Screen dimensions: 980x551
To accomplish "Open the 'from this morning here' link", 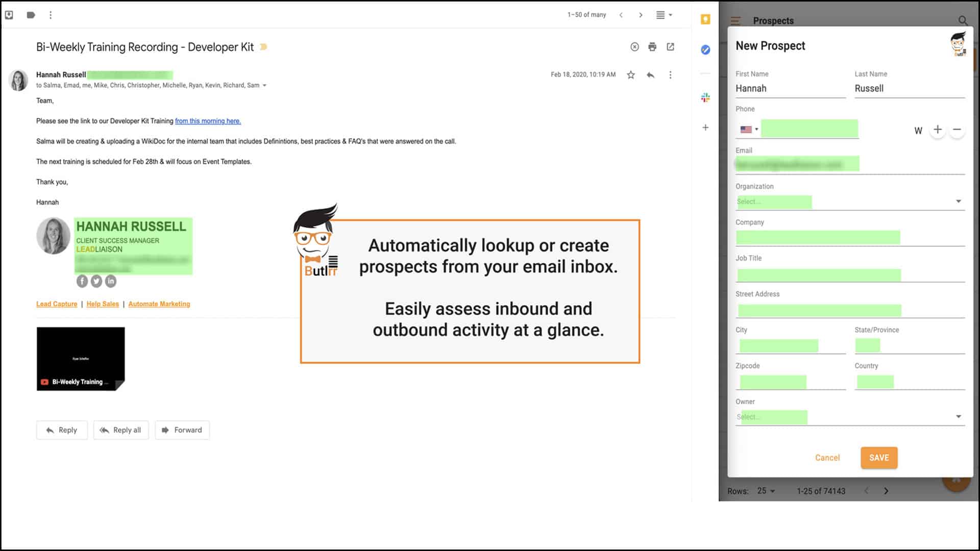I will coord(208,121).
